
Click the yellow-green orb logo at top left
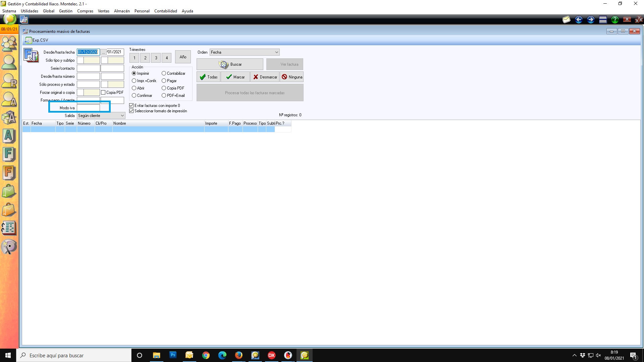[x=10, y=19]
